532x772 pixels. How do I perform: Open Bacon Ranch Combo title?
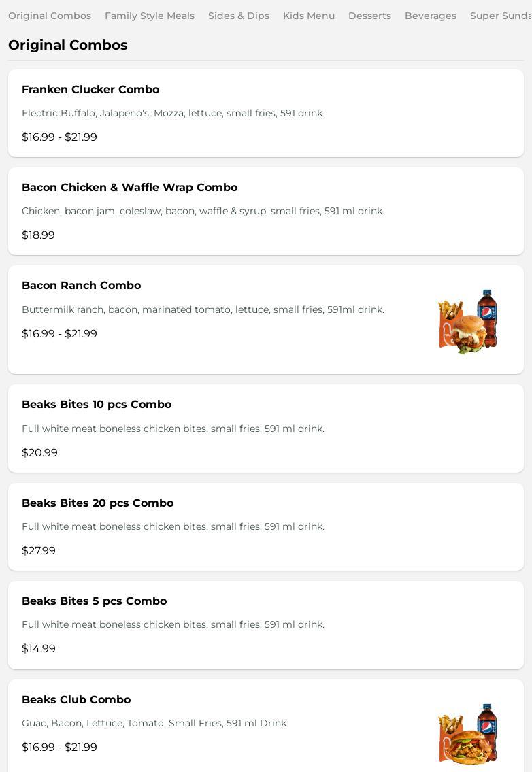81,286
